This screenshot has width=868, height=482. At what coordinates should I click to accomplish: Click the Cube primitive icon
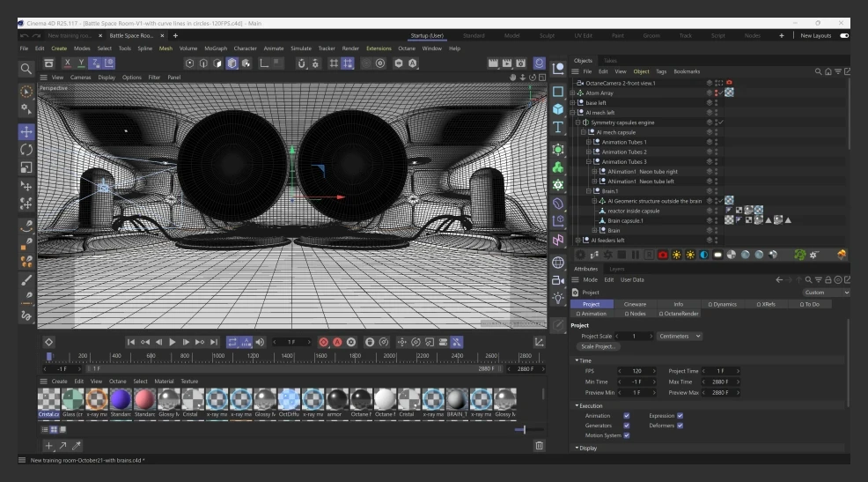[x=558, y=109]
